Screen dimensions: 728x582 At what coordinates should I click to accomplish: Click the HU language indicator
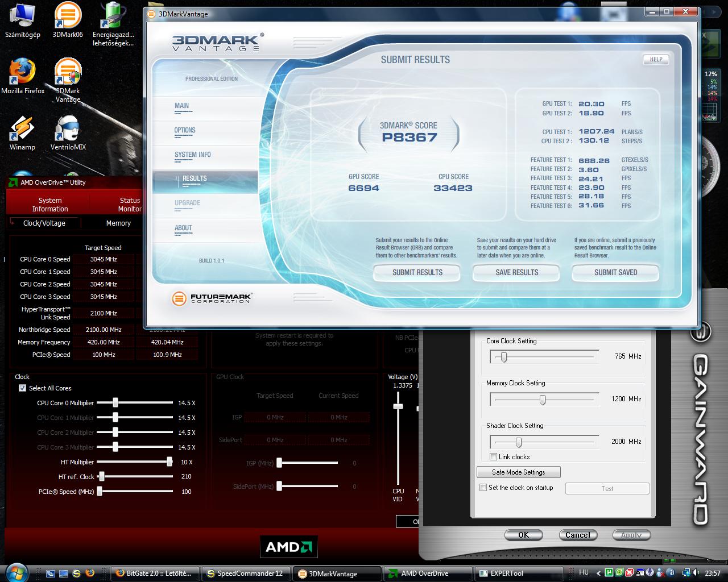[584, 573]
